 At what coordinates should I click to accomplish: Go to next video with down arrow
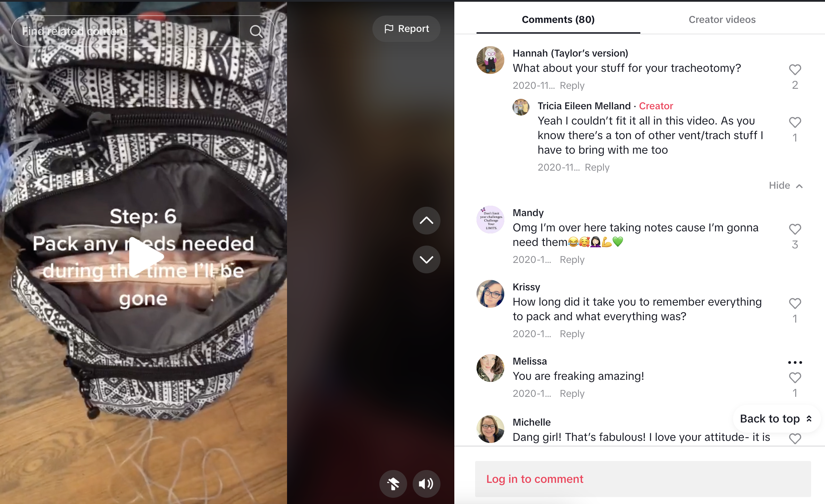(x=426, y=259)
